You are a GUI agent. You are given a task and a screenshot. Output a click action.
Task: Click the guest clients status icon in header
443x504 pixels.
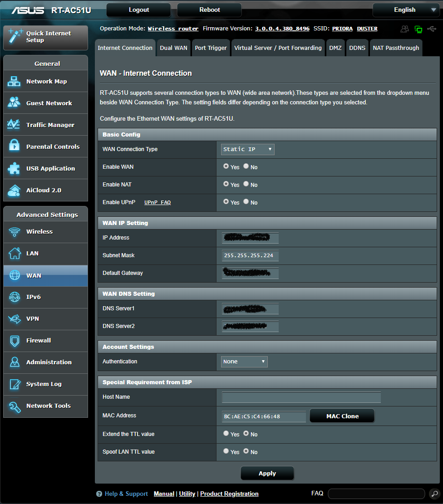coord(405,29)
